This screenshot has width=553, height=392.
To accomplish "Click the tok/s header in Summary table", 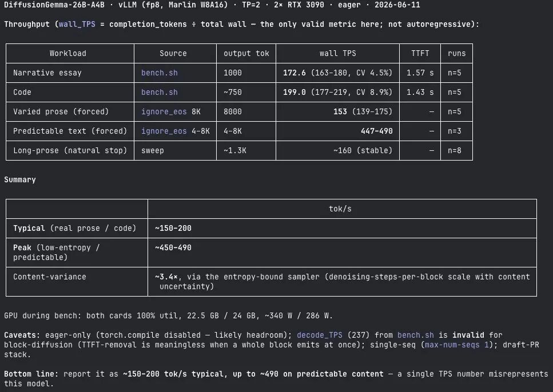I will [340, 209].
